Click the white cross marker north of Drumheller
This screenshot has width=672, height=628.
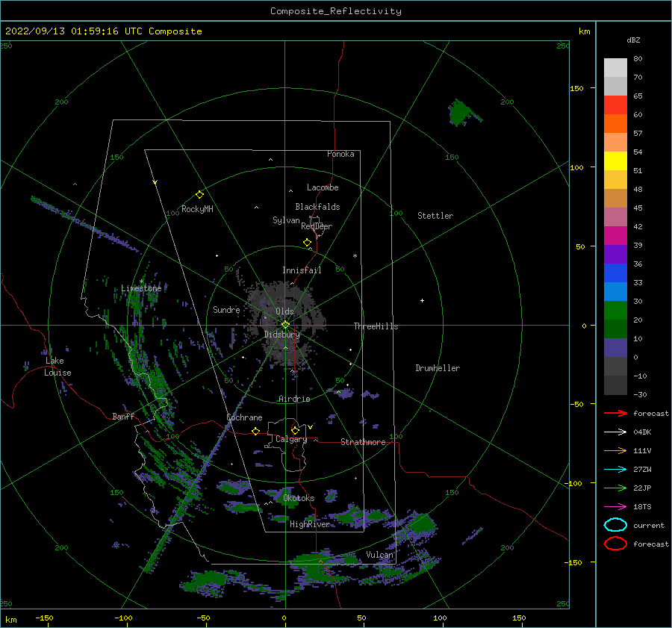(422, 300)
